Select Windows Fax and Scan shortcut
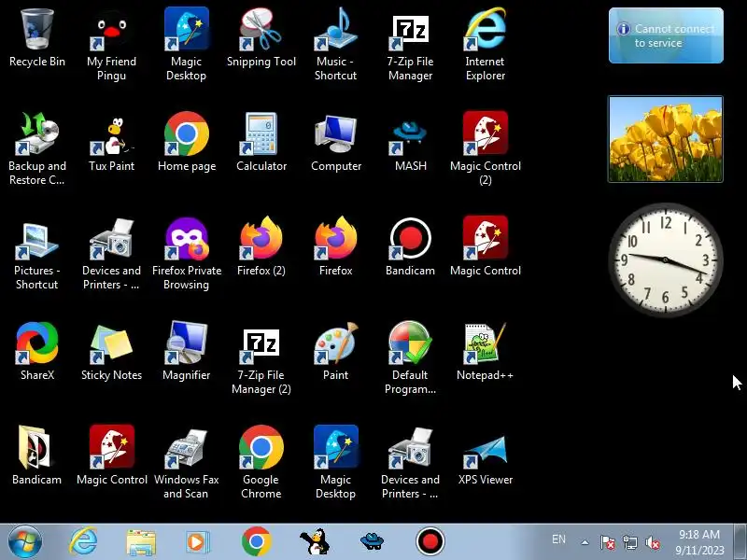This screenshot has width=747, height=560. (x=186, y=463)
